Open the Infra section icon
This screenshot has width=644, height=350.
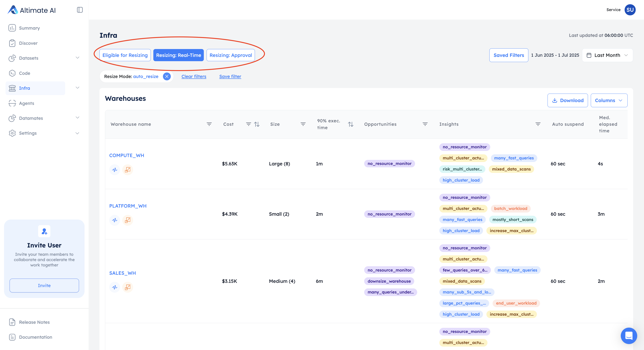click(12, 88)
